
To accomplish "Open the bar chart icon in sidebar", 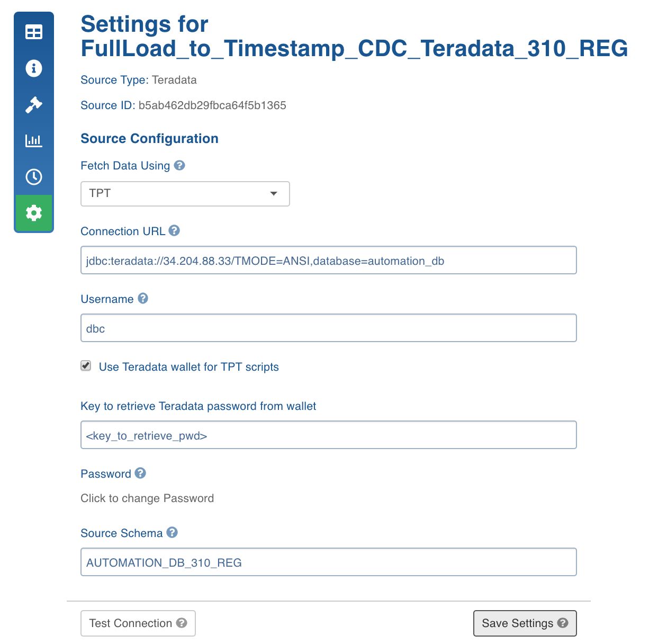I will point(34,140).
